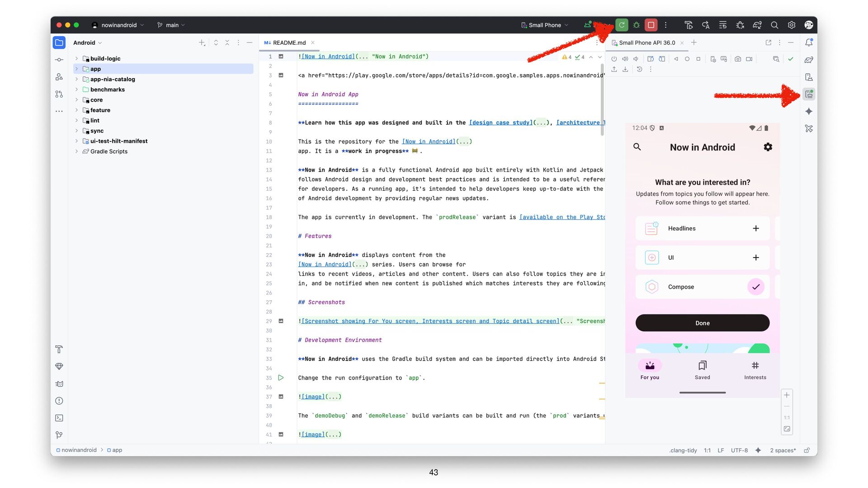The image size is (868, 488).
Task: Rotate emulator right icon
Action: pyautogui.click(x=661, y=59)
